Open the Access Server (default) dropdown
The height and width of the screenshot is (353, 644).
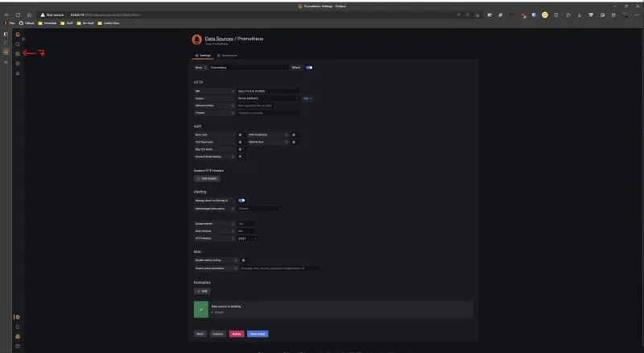pyautogui.click(x=268, y=98)
